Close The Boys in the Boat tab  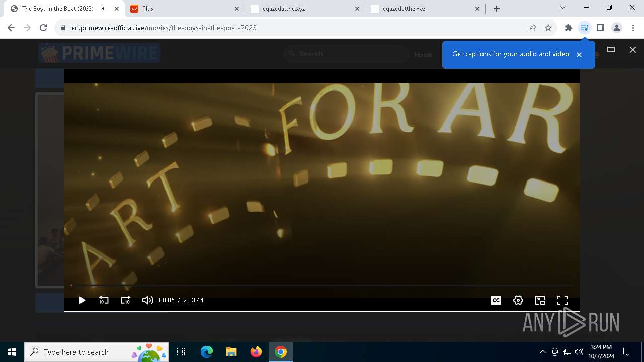[116, 9]
